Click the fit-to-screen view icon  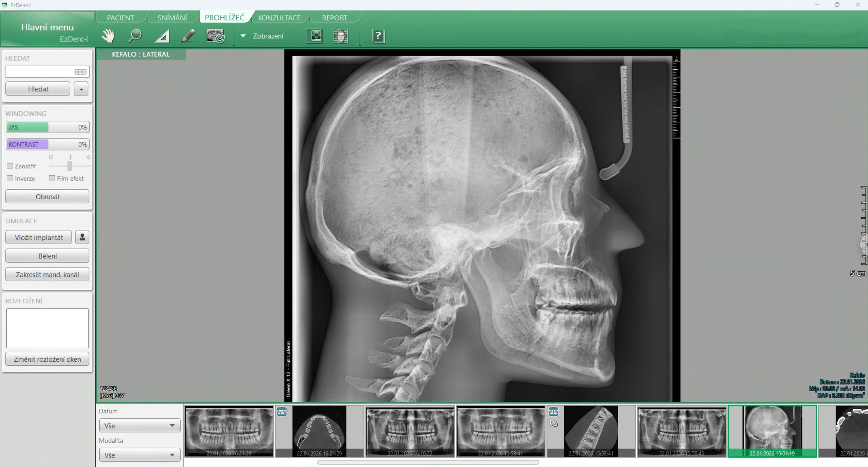tap(314, 36)
